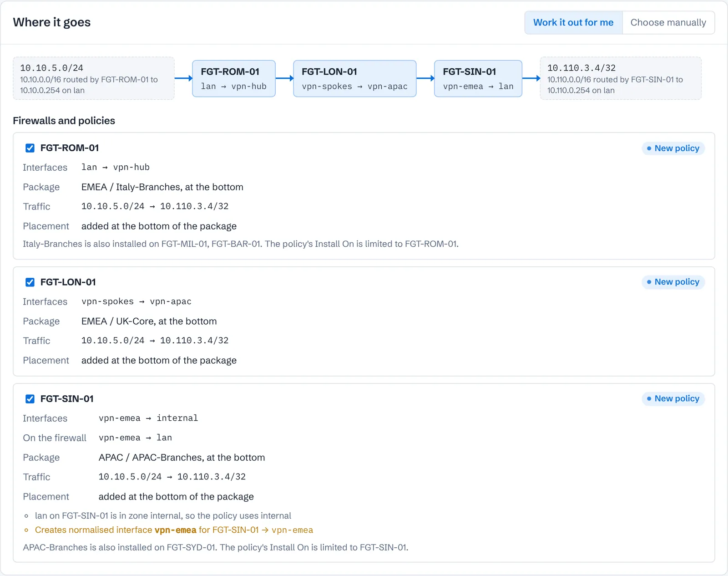
Task: Click the destination 10.110.3.4/32 endpoint box
Action: pos(621,78)
